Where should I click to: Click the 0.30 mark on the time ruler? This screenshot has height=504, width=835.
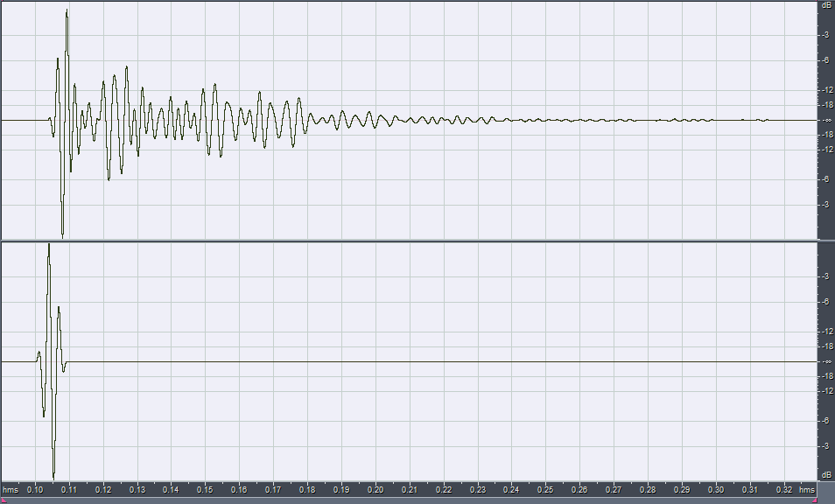716,490
